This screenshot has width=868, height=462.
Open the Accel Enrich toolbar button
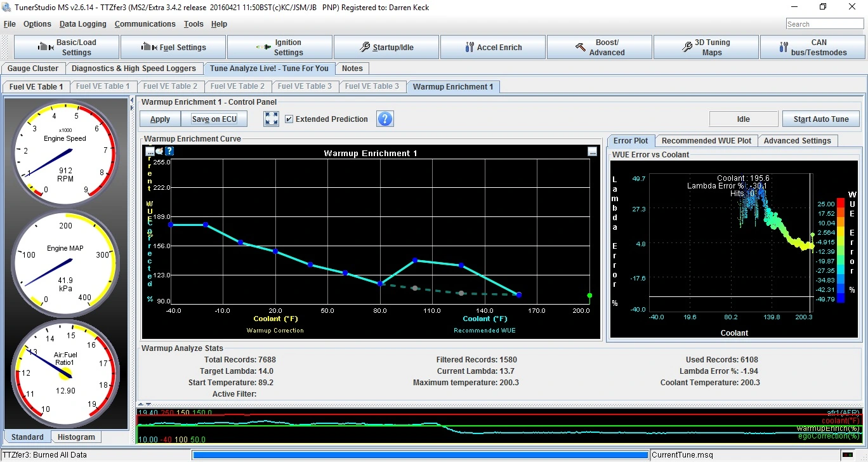point(493,48)
